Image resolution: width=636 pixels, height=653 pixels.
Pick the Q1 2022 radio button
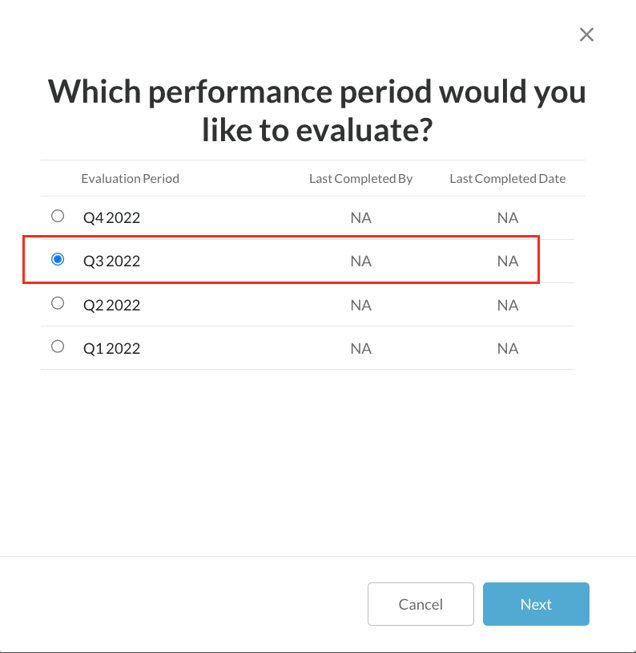click(x=58, y=347)
